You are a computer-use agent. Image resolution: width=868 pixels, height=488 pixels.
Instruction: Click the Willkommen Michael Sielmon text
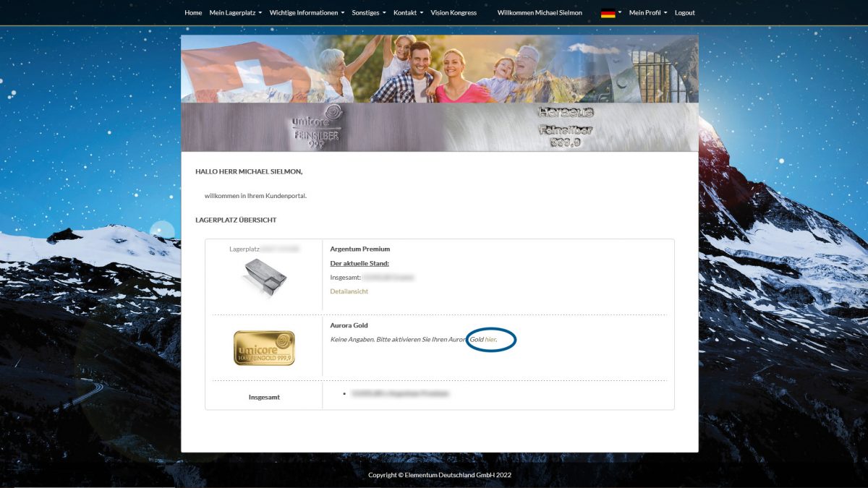click(x=539, y=13)
